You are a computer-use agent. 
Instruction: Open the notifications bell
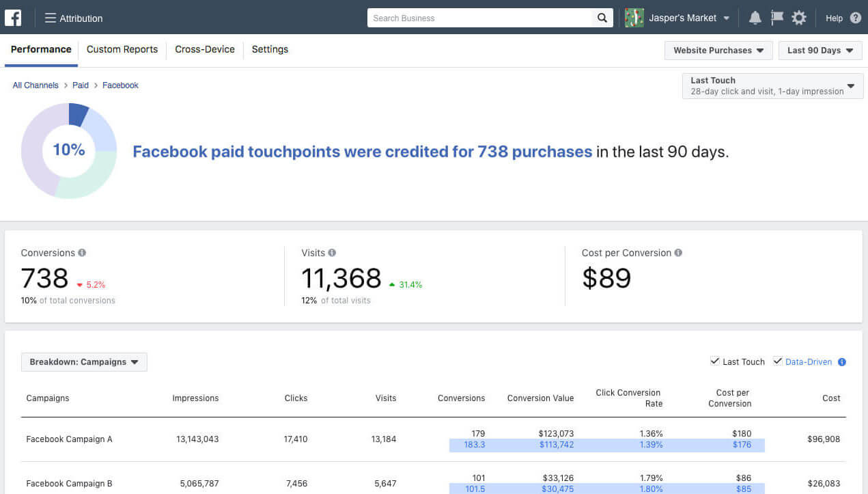pos(755,18)
